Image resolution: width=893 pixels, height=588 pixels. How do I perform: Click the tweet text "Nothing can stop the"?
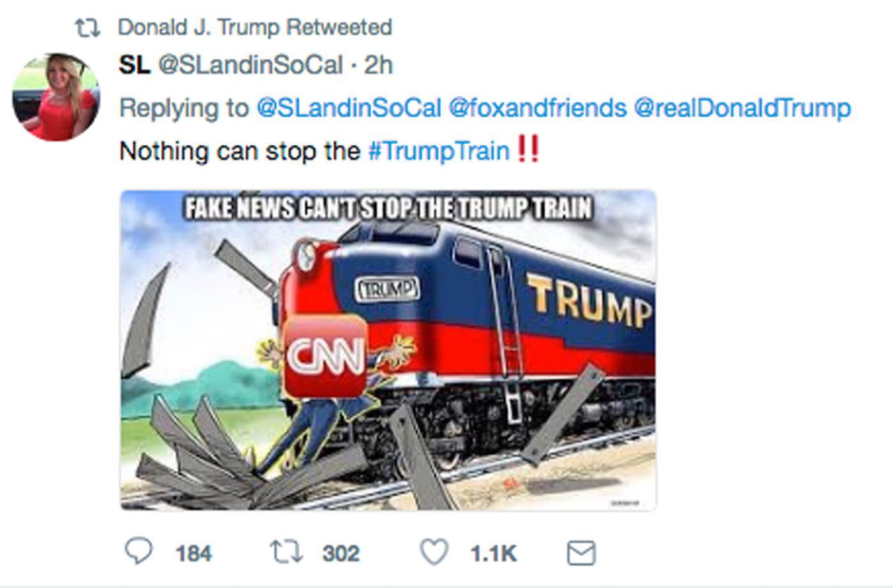click(x=240, y=151)
